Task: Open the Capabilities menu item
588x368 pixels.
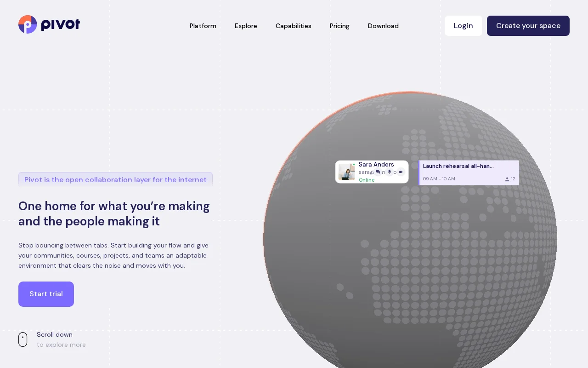Action: [x=294, y=26]
